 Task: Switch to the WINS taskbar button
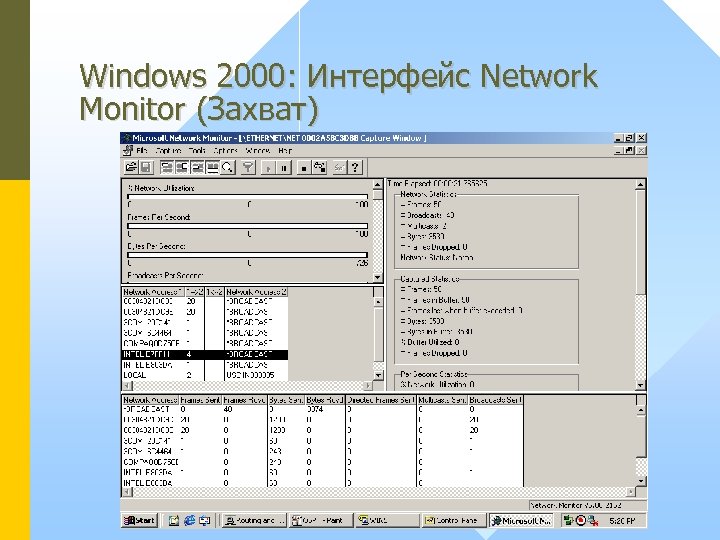click(x=388, y=520)
